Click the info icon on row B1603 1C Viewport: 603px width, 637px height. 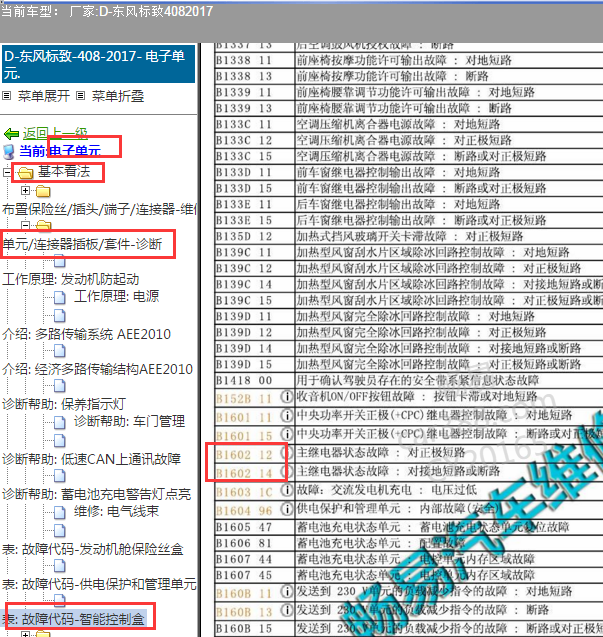(287, 490)
